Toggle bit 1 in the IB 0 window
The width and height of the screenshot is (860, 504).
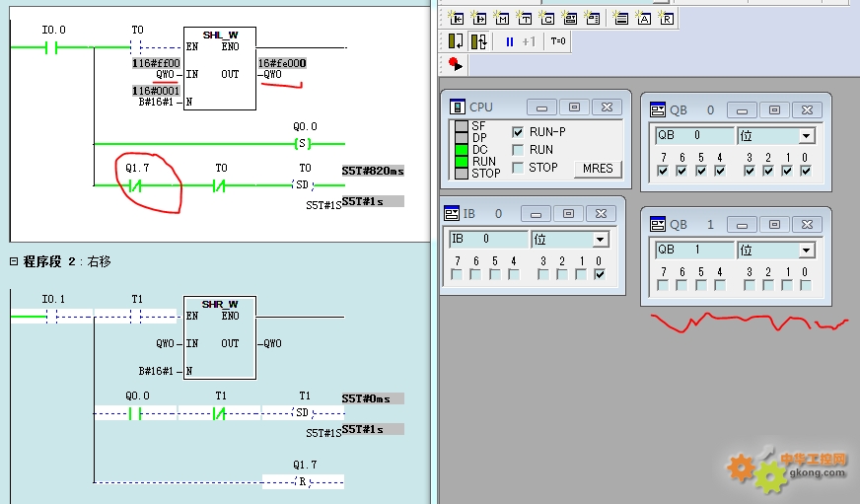tap(581, 274)
